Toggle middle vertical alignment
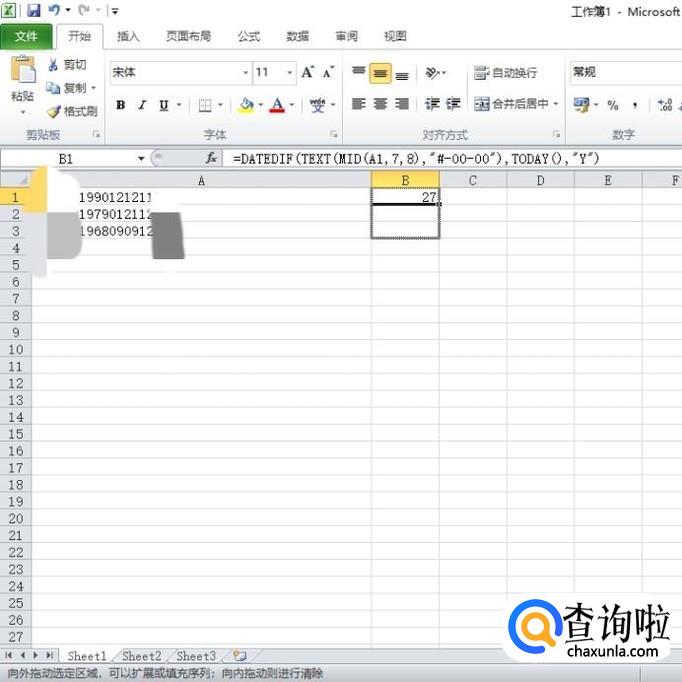Viewport: 682px width, 682px height. (380, 73)
